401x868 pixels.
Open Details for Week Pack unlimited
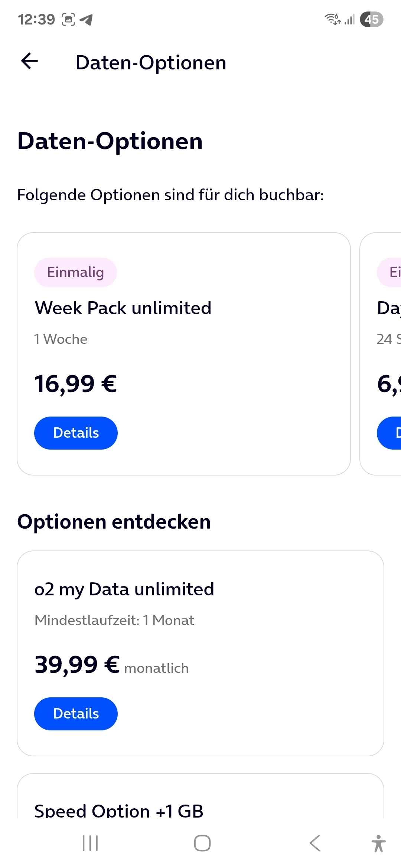[x=76, y=433]
